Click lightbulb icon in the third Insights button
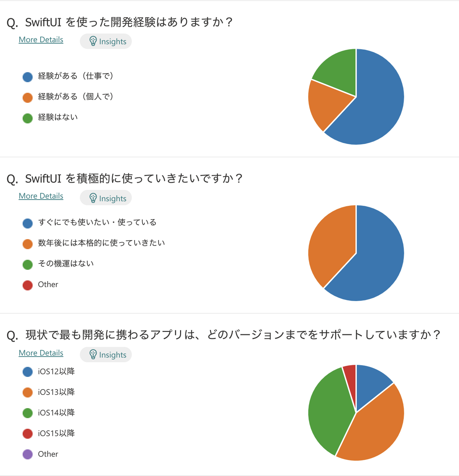 93,354
